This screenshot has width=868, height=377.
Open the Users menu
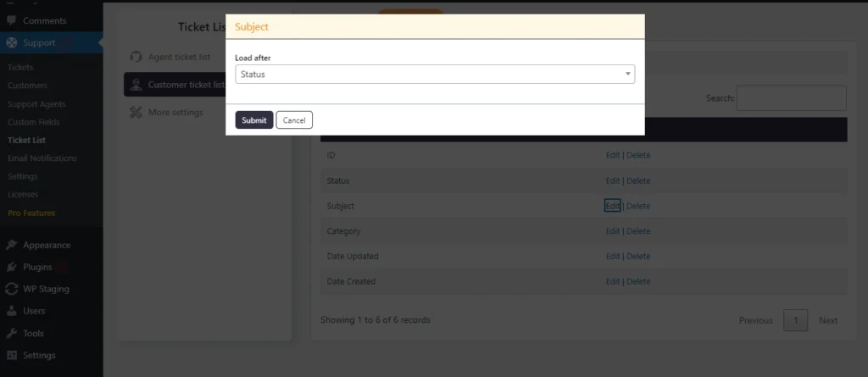pos(34,311)
